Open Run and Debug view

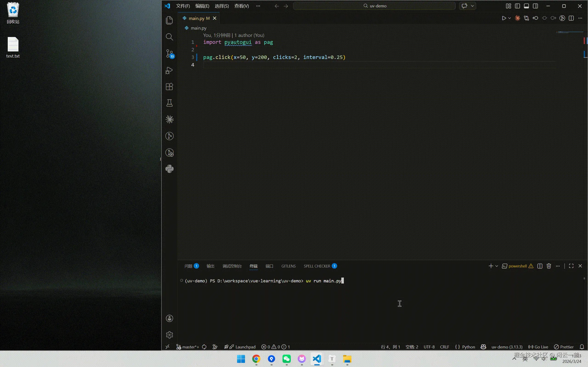tap(169, 70)
